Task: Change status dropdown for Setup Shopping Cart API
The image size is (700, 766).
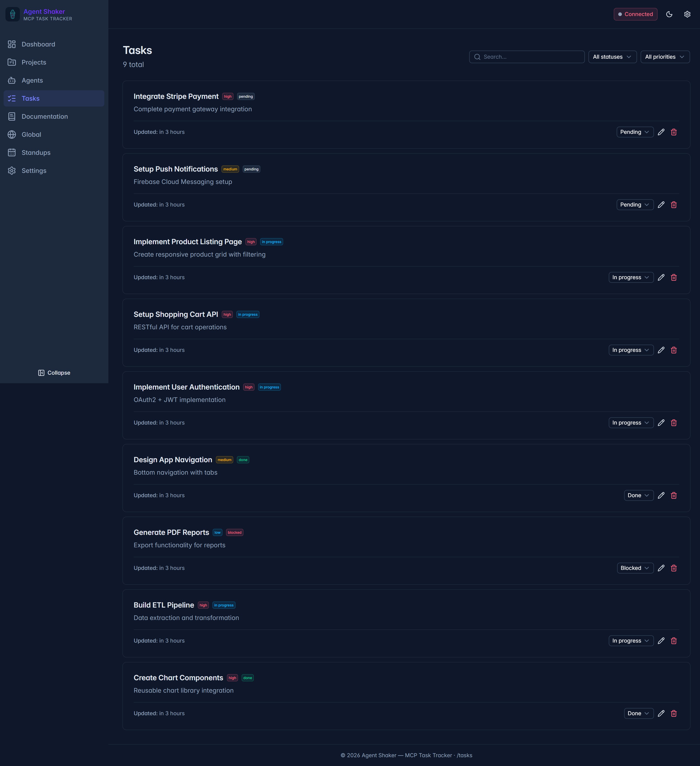Action: pos(631,350)
